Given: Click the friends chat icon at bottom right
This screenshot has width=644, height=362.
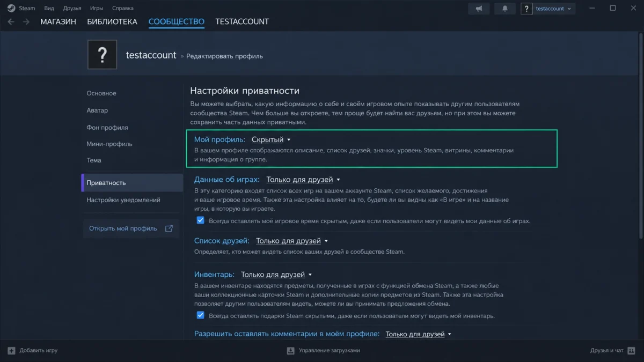Looking at the screenshot, I should 631,351.
